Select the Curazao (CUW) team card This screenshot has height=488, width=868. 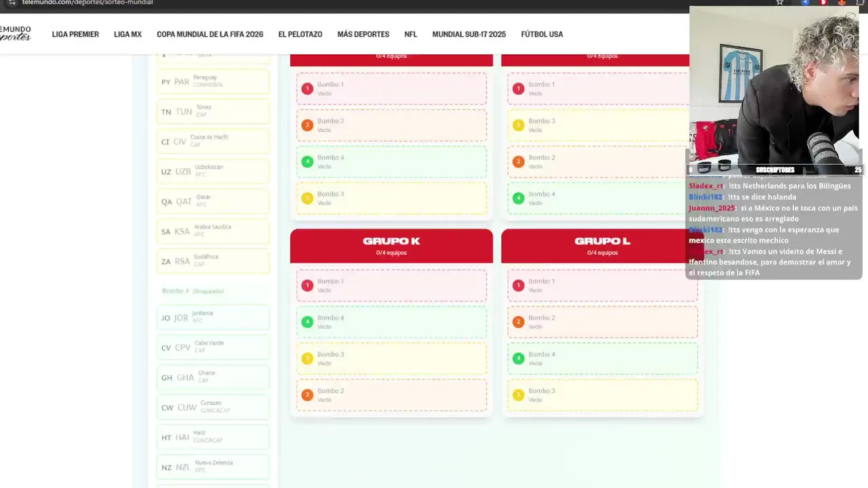213,407
